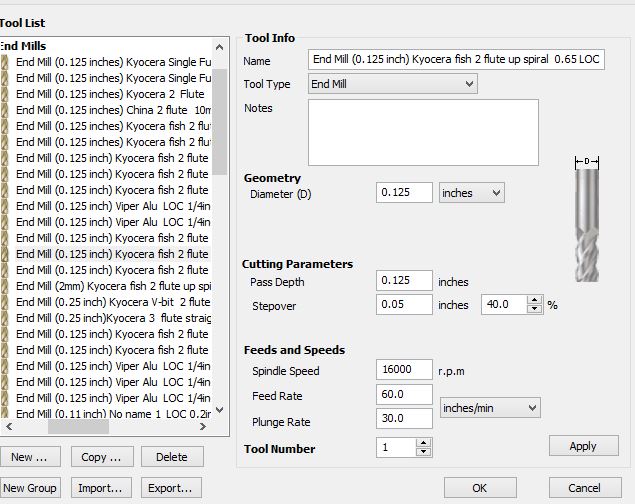Click the Import... button

100,488
